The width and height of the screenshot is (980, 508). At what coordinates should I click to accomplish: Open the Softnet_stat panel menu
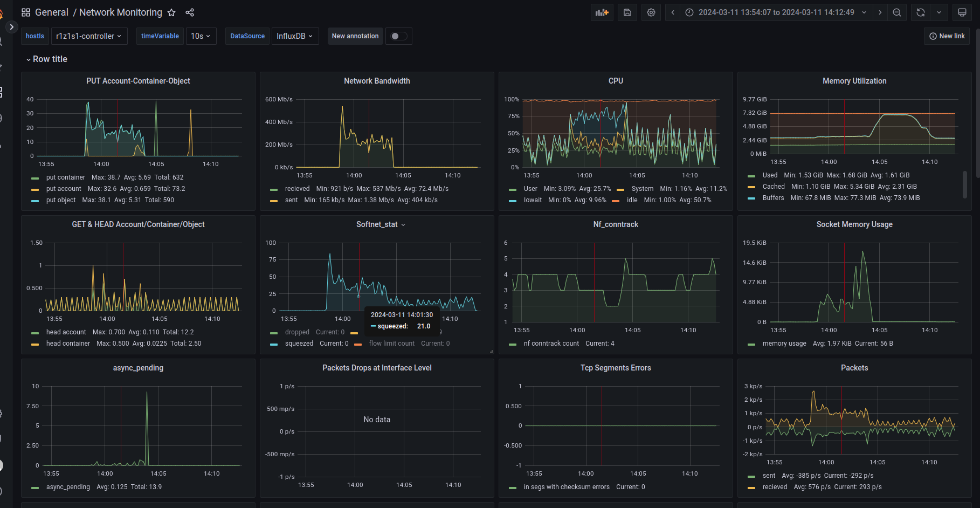pos(381,224)
